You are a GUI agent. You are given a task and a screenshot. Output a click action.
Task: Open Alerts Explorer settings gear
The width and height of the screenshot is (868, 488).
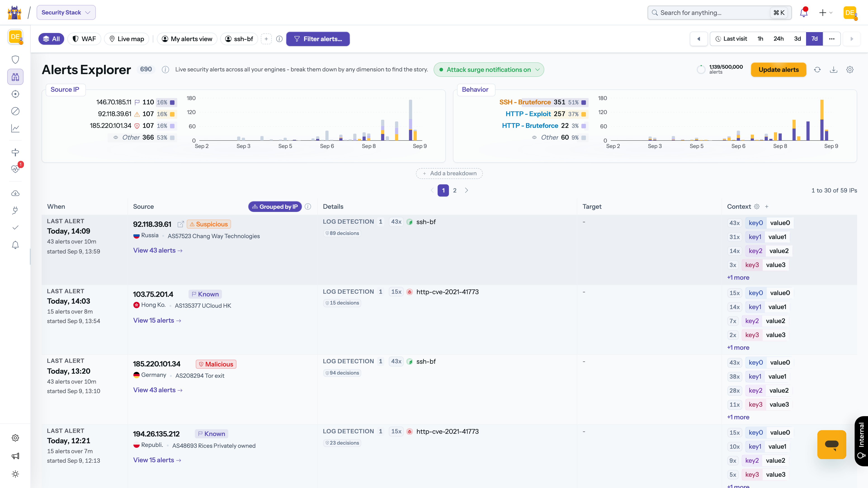[x=850, y=70]
